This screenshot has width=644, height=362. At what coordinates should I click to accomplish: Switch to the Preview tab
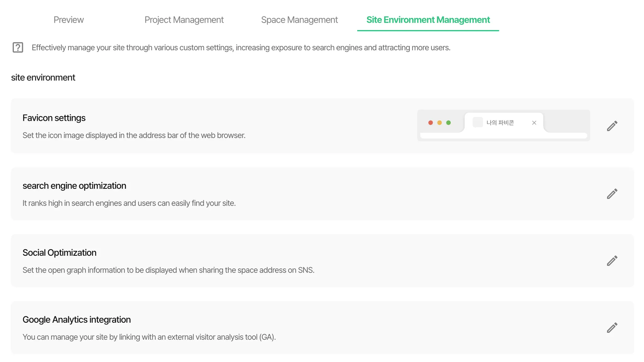tap(69, 20)
